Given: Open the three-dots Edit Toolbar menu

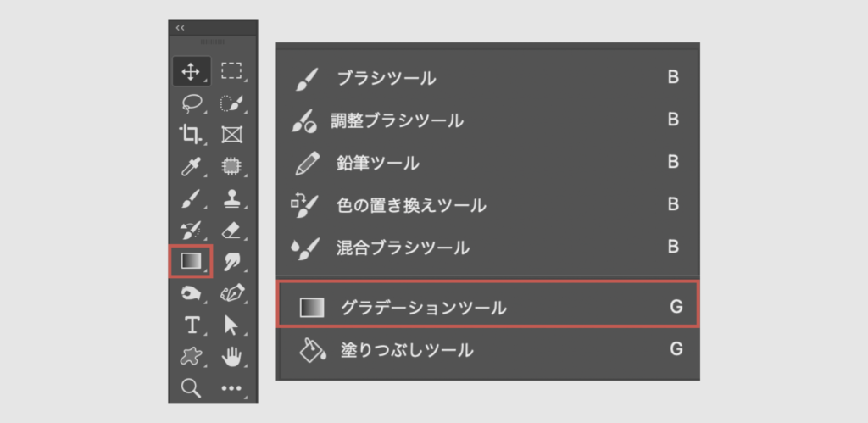Looking at the screenshot, I should point(231,388).
